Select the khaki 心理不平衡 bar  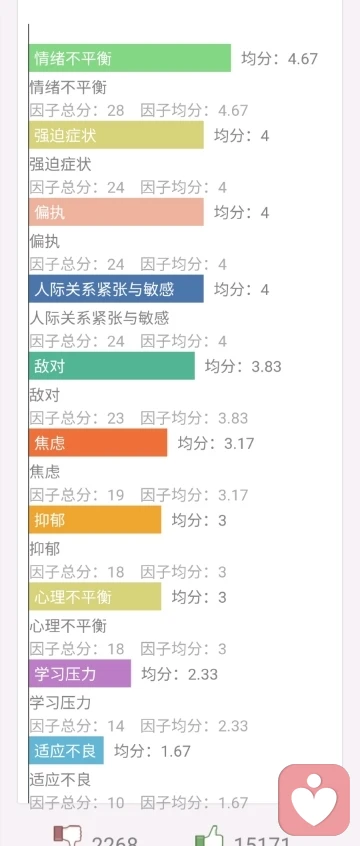(95, 597)
